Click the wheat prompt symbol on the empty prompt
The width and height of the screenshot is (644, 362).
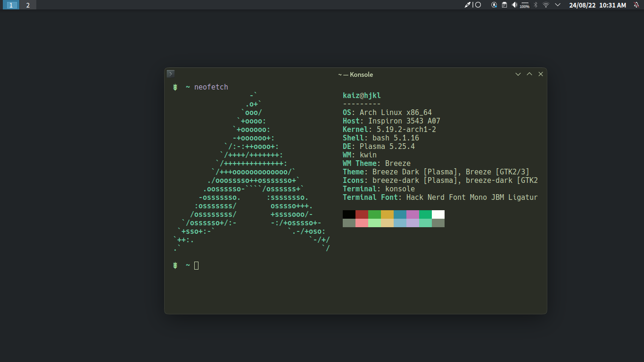[175, 265]
